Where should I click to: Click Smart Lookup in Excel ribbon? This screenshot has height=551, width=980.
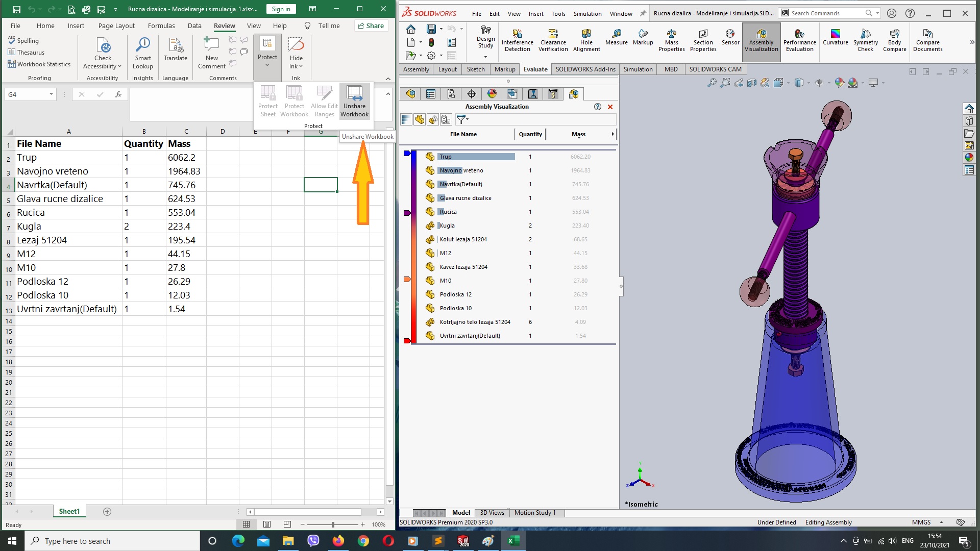point(143,53)
